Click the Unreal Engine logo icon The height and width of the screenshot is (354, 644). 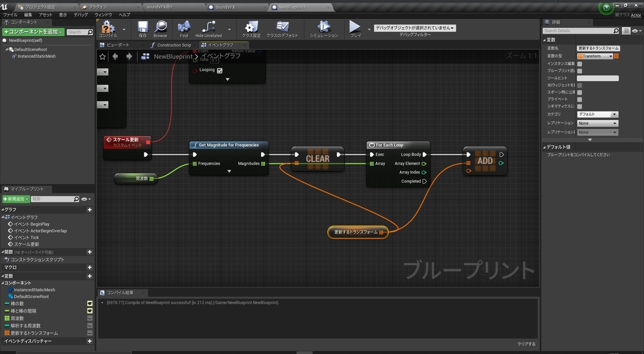point(5,6)
